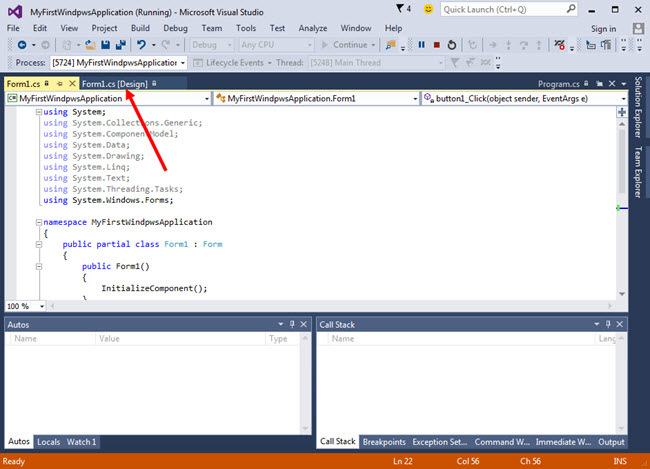The height and width of the screenshot is (469, 650).
Task: Restart the debugging session
Action: [452, 45]
